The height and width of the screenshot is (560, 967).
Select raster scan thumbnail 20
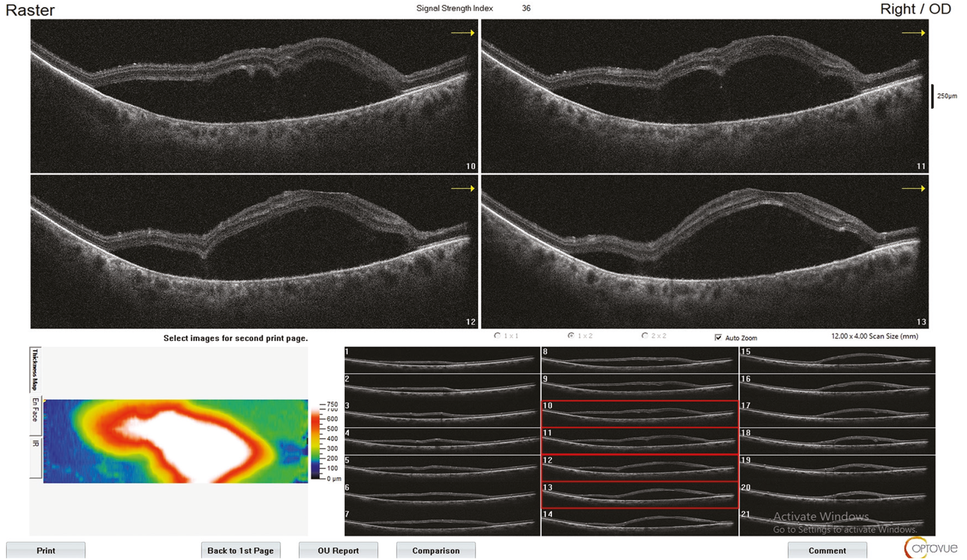click(x=837, y=495)
